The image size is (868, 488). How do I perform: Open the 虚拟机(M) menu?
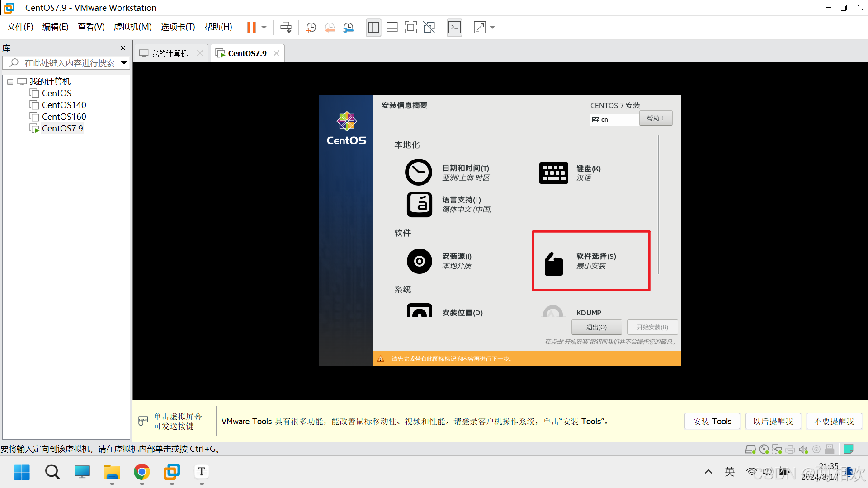click(132, 27)
